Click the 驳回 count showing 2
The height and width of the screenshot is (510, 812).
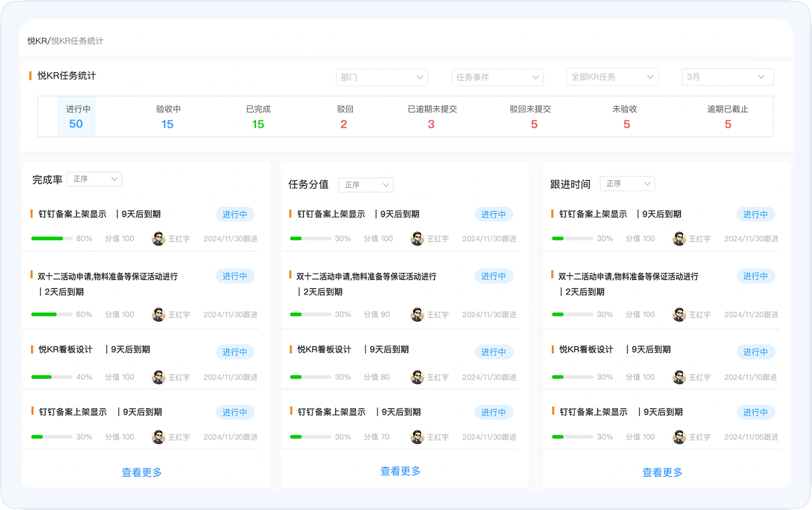(x=344, y=124)
